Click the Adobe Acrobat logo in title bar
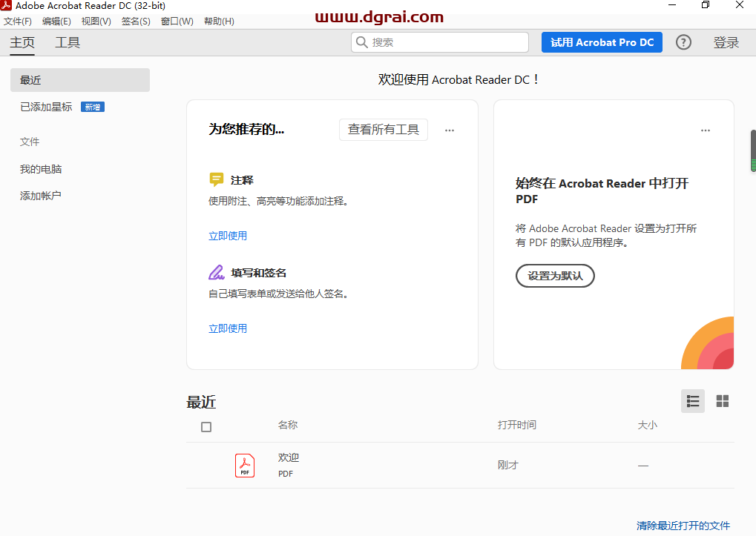 point(7,6)
